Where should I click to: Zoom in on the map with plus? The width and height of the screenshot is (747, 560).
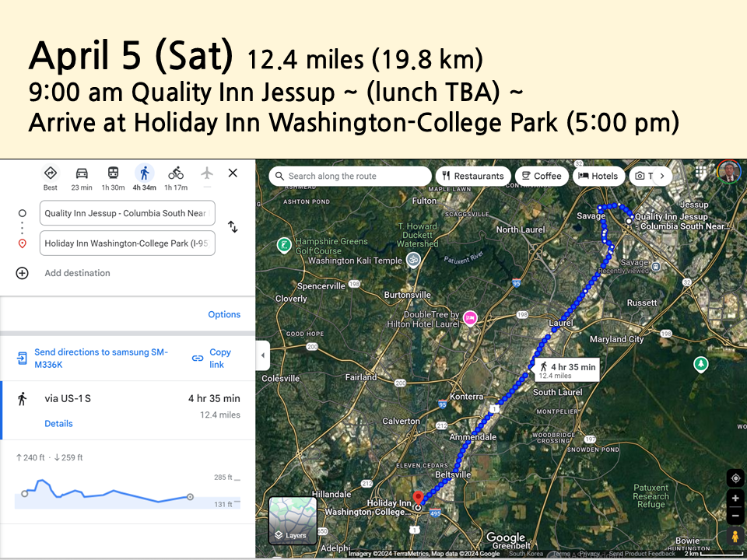coord(735,498)
